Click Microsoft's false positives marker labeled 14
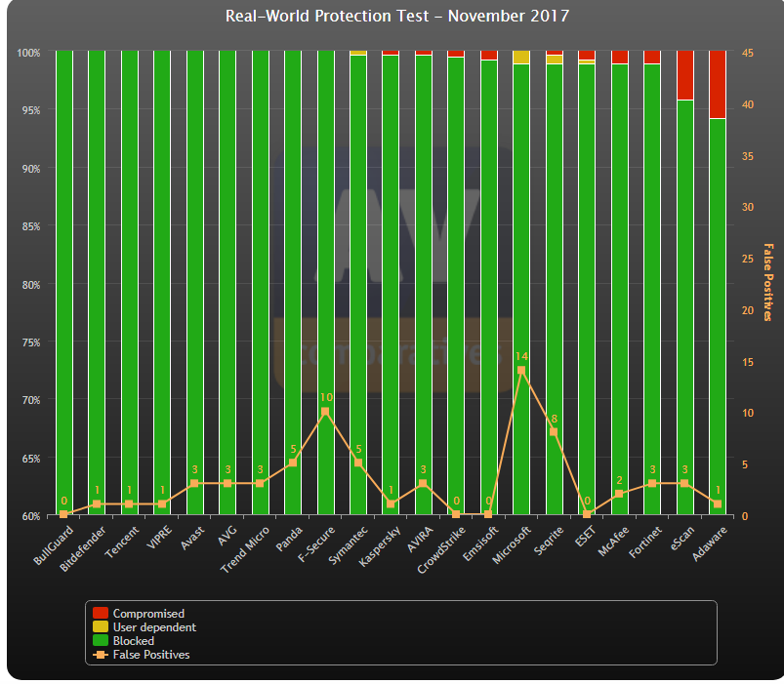The image size is (784, 684). click(521, 370)
